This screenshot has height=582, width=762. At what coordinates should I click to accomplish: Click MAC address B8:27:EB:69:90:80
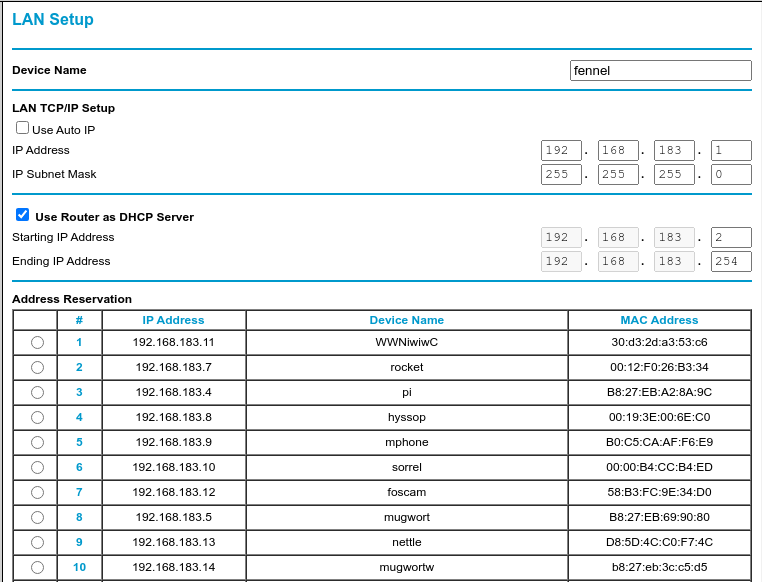pyautogui.click(x=659, y=517)
